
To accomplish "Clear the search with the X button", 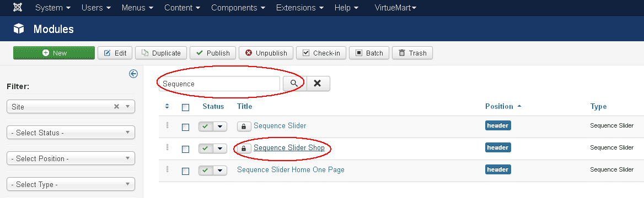I will (x=318, y=83).
